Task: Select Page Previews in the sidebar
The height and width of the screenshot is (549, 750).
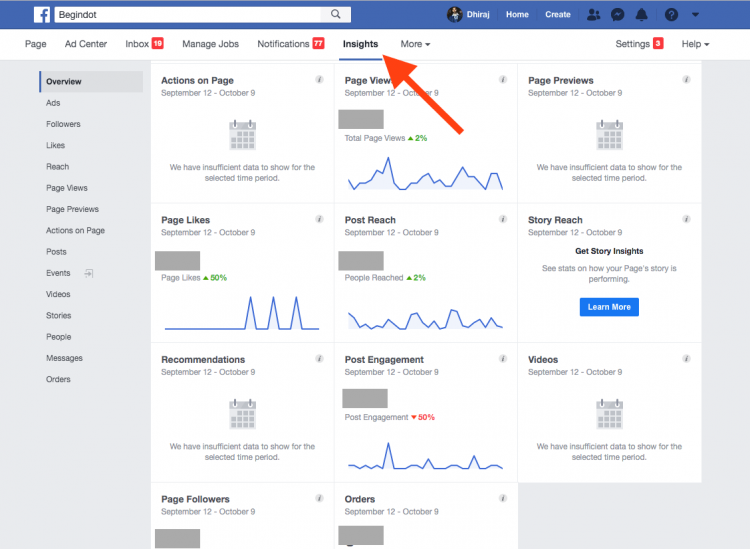Action: tap(72, 209)
